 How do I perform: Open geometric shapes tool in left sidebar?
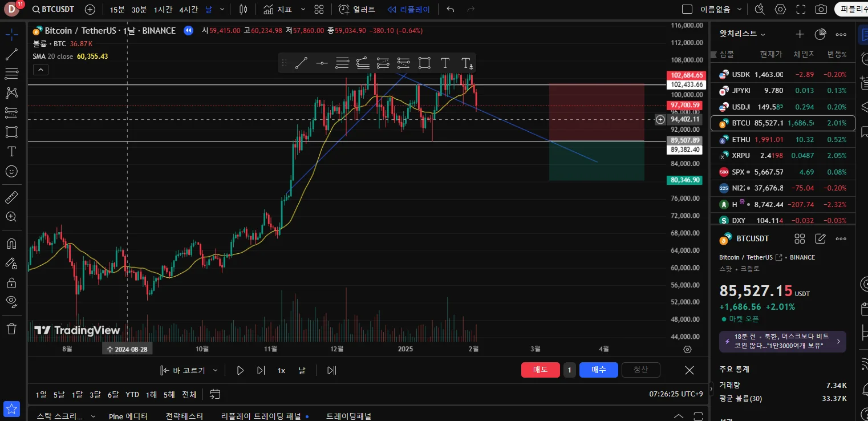tap(11, 132)
